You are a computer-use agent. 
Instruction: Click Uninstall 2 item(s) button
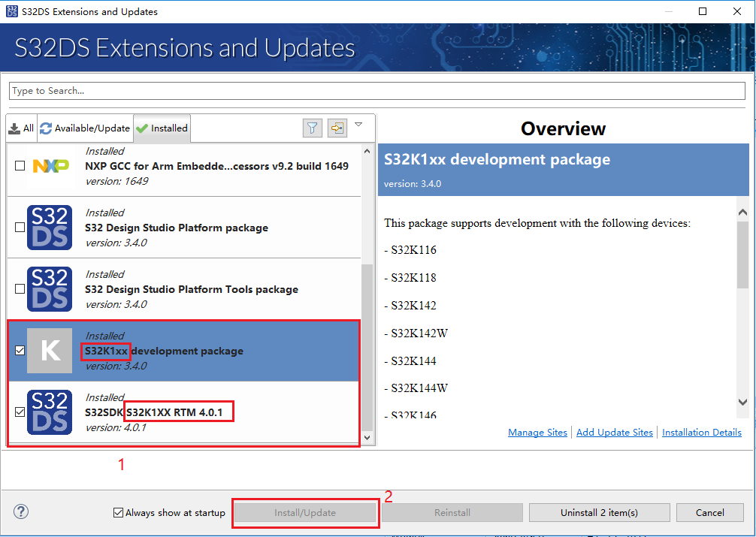click(x=599, y=513)
